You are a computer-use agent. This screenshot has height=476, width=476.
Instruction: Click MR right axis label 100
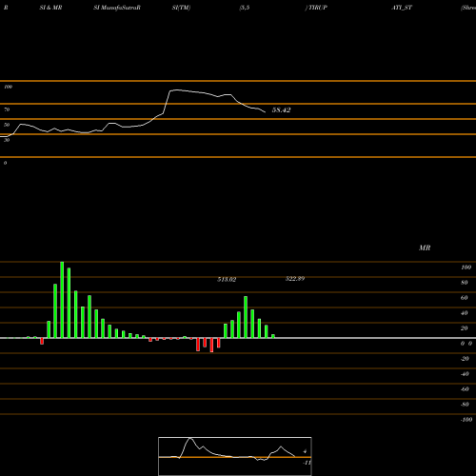click(466, 268)
